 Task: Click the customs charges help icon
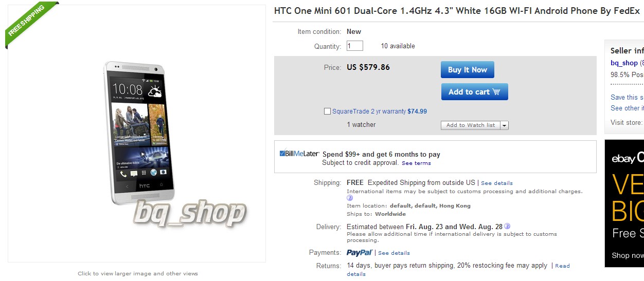click(x=350, y=198)
